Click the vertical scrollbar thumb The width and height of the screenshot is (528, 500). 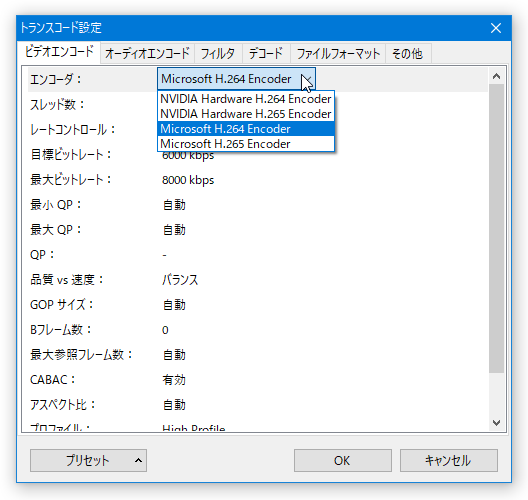pyautogui.click(x=496, y=228)
